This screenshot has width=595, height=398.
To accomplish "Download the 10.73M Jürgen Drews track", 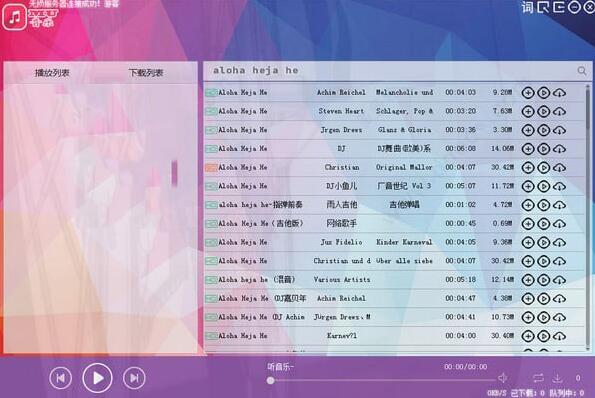I will click(x=559, y=317).
